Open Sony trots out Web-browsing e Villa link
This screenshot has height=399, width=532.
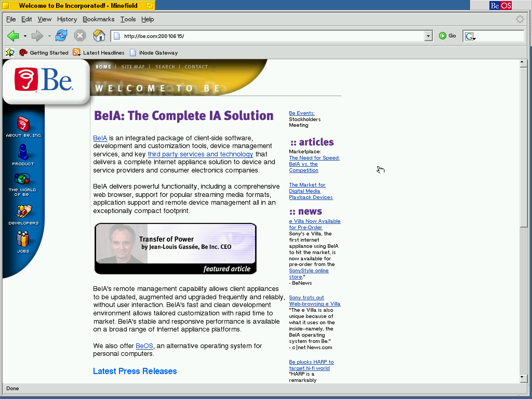coord(314,301)
